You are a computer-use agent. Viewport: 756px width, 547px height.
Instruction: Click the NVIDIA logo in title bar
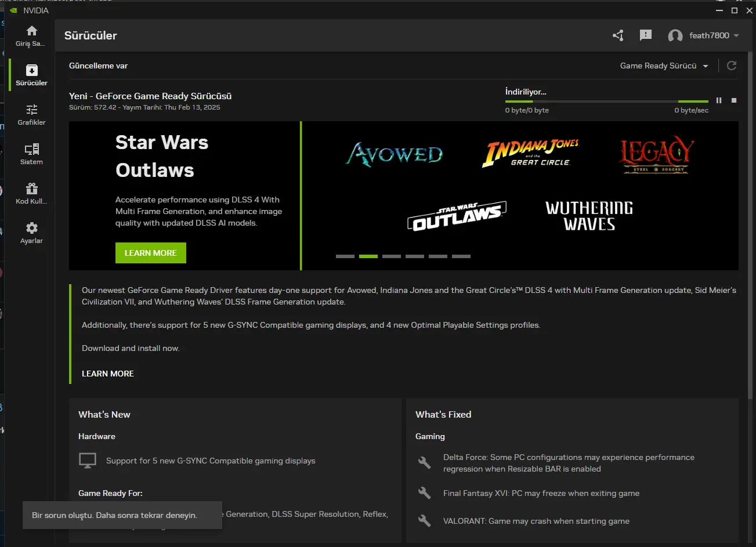[13, 10]
